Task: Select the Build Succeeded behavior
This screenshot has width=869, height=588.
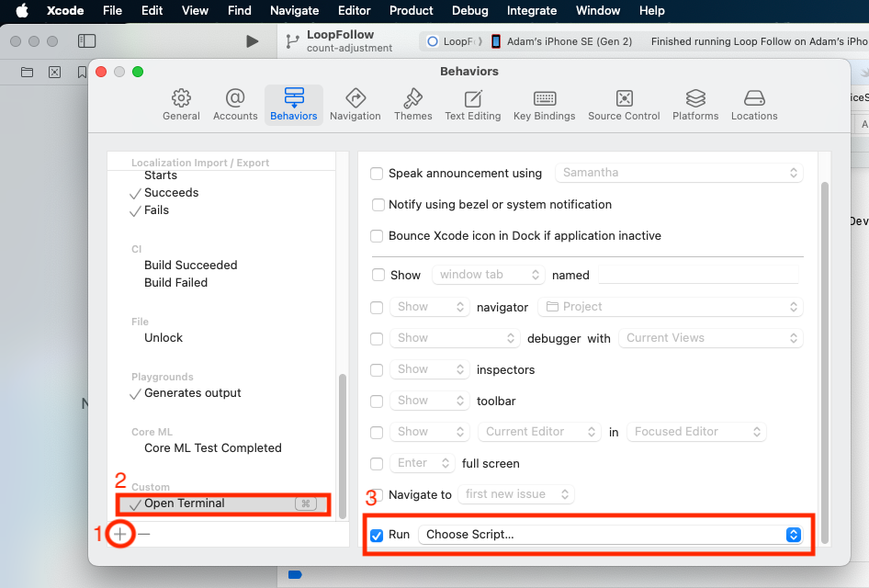Action: click(190, 266)
